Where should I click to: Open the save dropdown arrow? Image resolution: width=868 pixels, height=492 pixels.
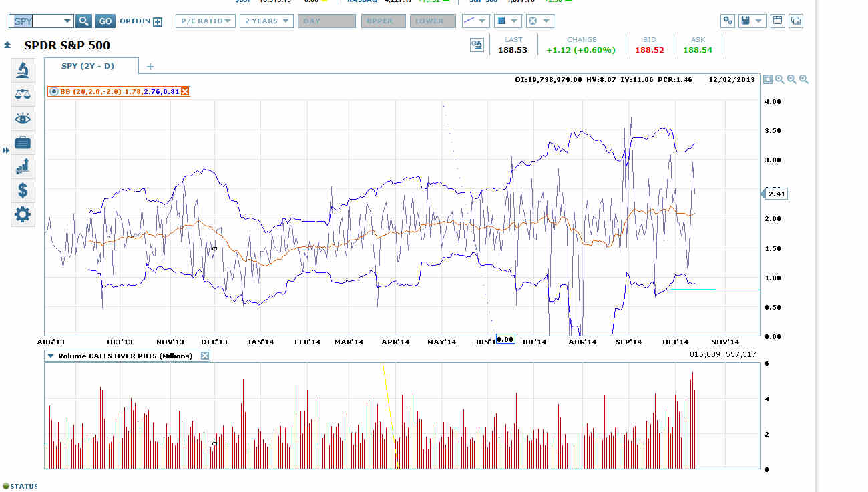click(x=759, y=21)
